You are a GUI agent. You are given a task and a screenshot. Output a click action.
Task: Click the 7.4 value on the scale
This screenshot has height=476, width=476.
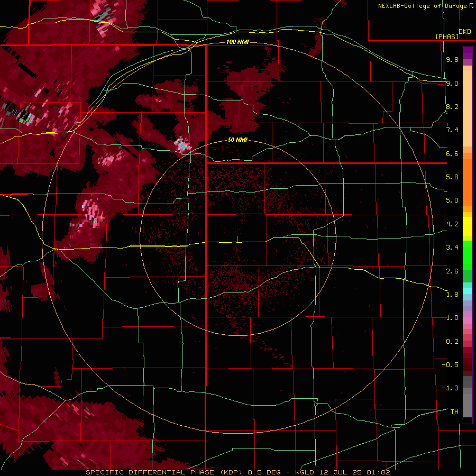[x=452, y=130]
